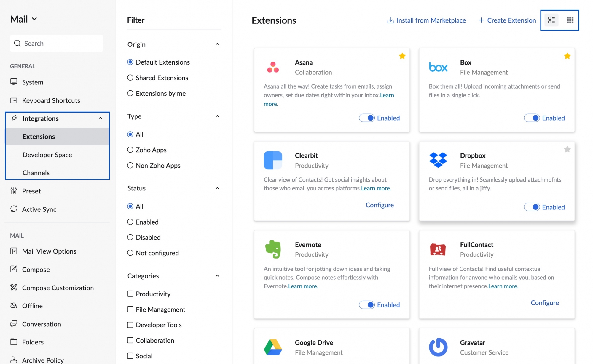Turn off the Box extension
The height and width of the screenshot is (364, 593).
click(532, 118)
